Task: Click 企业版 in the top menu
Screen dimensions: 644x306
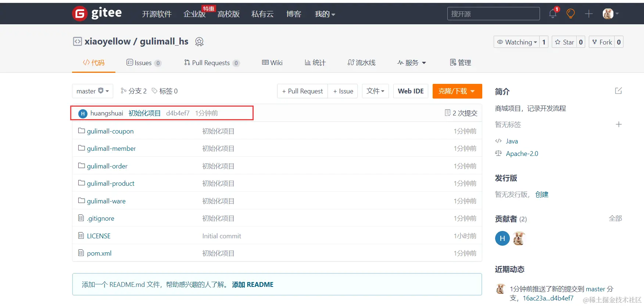Action: 194,14
